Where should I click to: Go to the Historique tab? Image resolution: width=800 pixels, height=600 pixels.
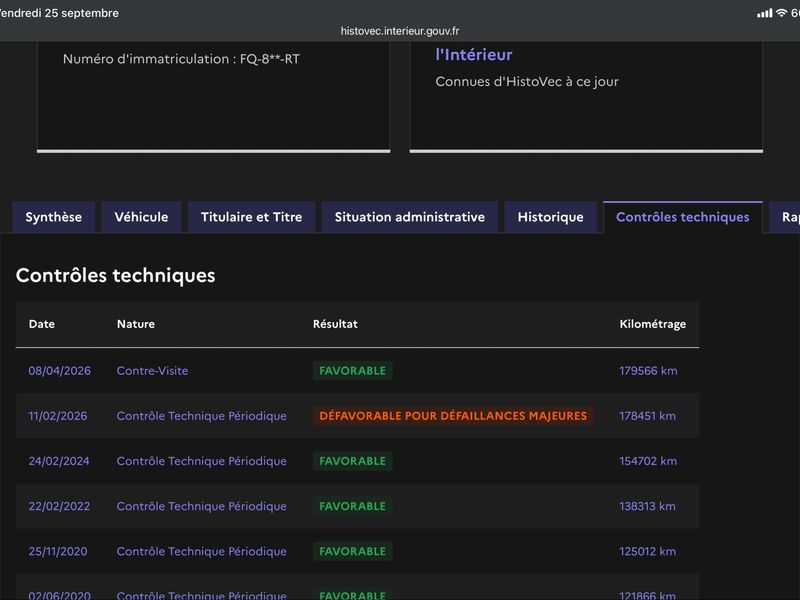point(551,217)
